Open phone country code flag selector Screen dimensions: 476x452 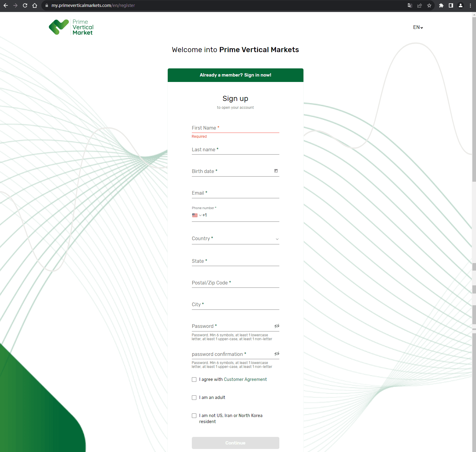[x=197, y=215]
